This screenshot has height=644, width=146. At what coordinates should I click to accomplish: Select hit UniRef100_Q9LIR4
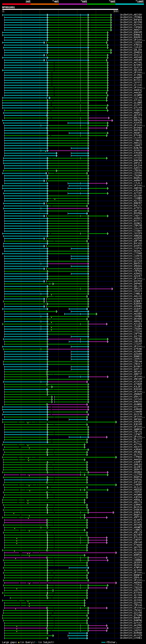click(x=131, y=50)
